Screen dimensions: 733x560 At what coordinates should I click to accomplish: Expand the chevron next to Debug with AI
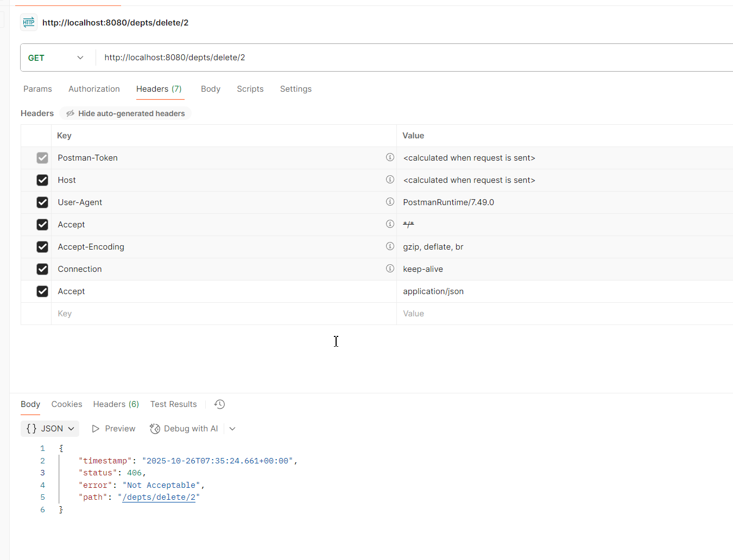(232, 429)
